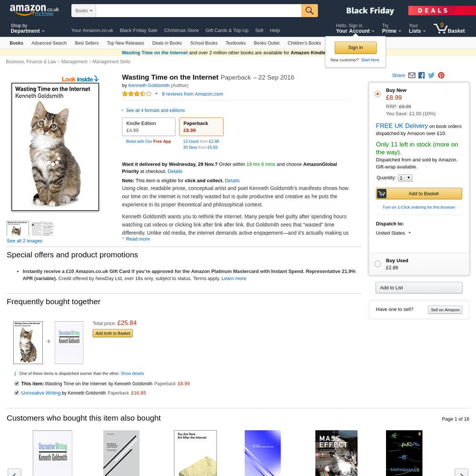This screenshot has height=476, width=476.
Task: Select the Buy New radio option
Action: tap(377, 94)
